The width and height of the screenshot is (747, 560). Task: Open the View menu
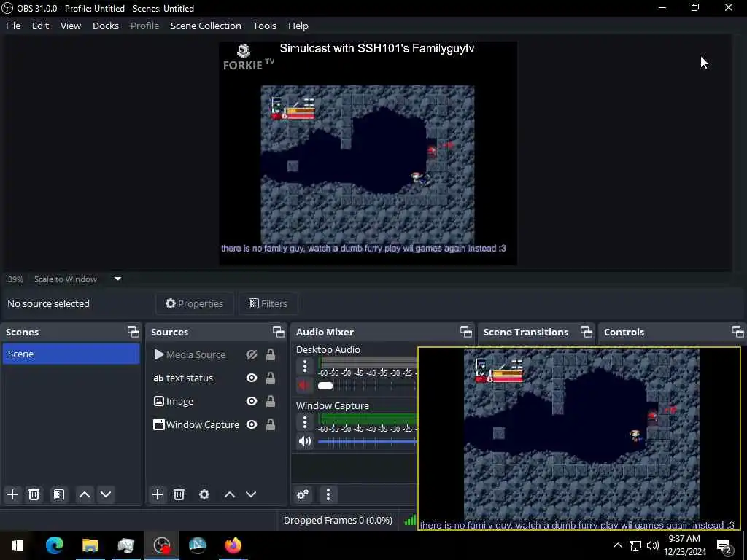click(71, 26)
